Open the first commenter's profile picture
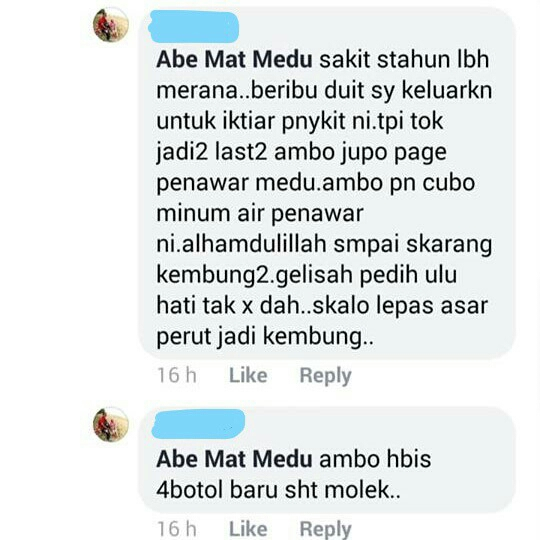Viewport: 540px width, 540px height. coord(111,25)
